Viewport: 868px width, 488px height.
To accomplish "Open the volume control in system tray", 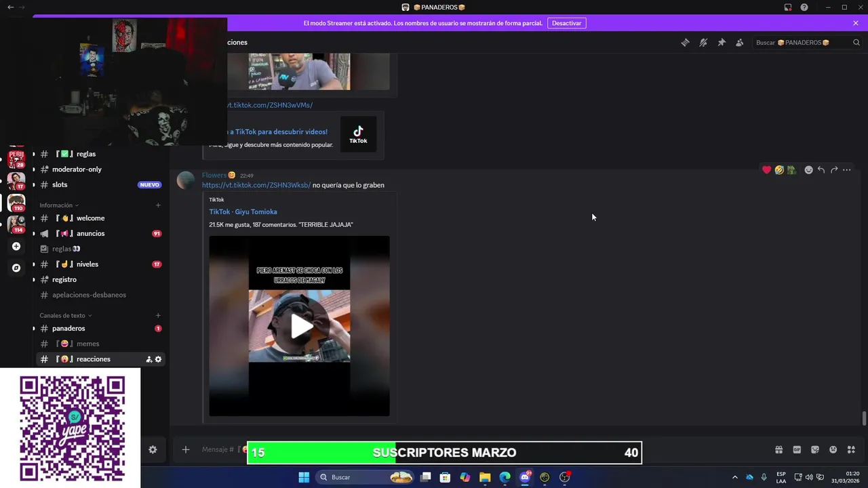I will click(x=809, y=477).
